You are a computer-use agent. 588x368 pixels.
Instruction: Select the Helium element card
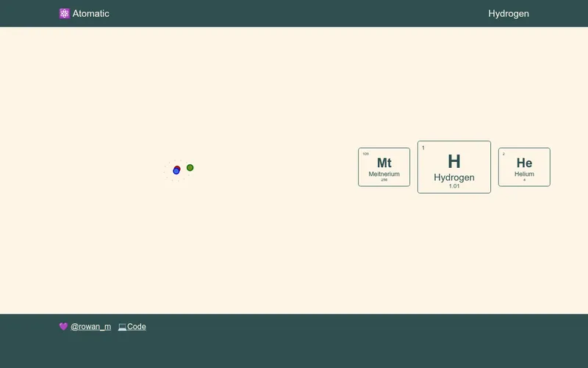[524, 167]
